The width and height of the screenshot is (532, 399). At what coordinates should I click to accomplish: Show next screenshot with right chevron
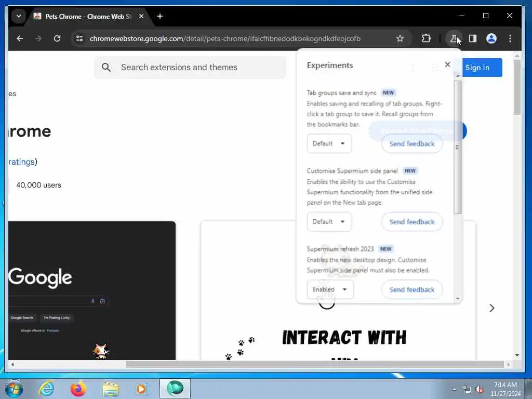tap(491, 308)
